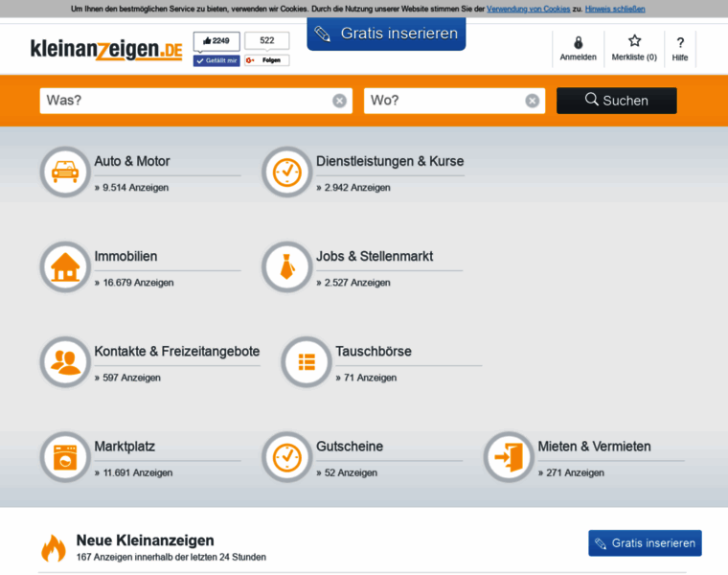Click the Anmelden lock icon

[578, 43]
